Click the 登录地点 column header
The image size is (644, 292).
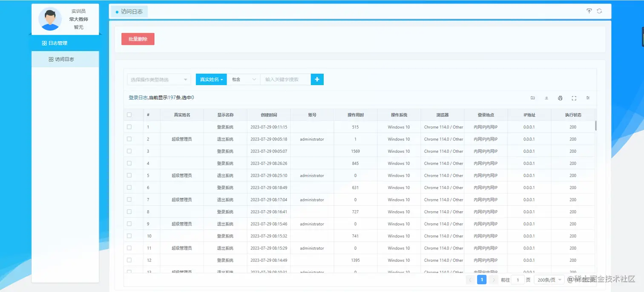tap(486, 115)
